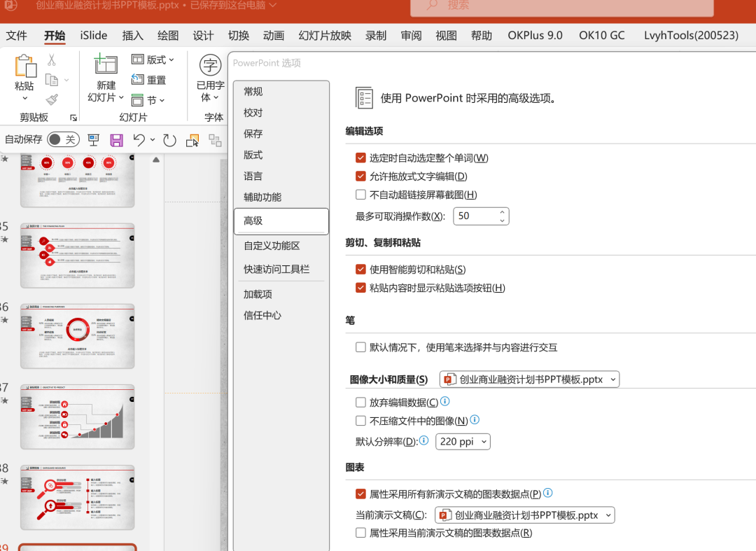Select 快速访问工具栏 in options sidebar
The height and width of the screenshot is (551, 756).
(281, 269)
